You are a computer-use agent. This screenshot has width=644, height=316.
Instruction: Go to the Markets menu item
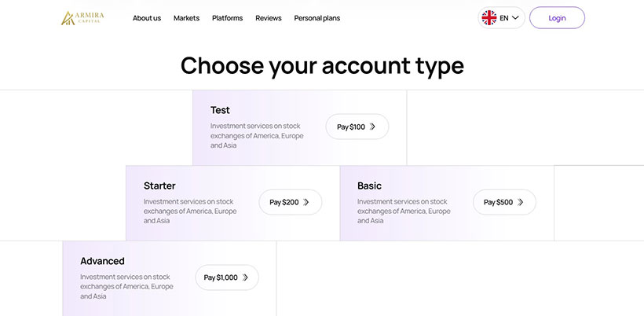point(186,18)
